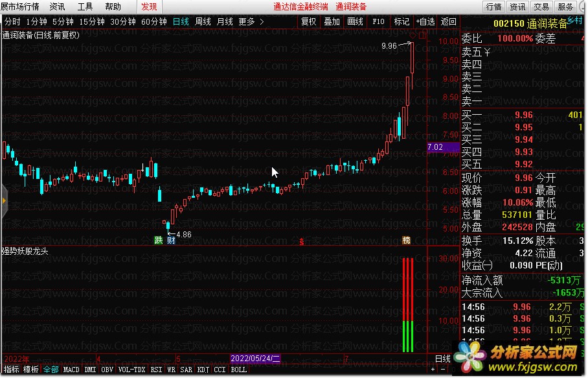
Task: Click the left-edge panel expand arrow
Action: [4, 201]
